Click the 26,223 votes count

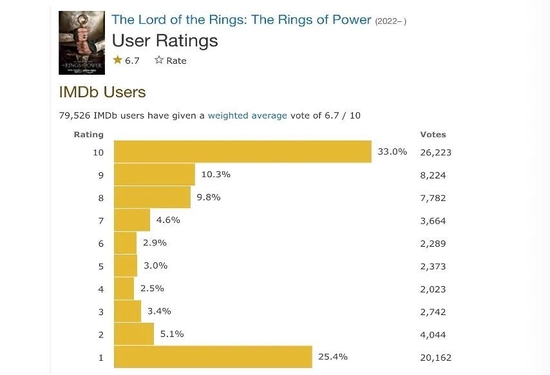pyautogui.click(x=436, y=153)
